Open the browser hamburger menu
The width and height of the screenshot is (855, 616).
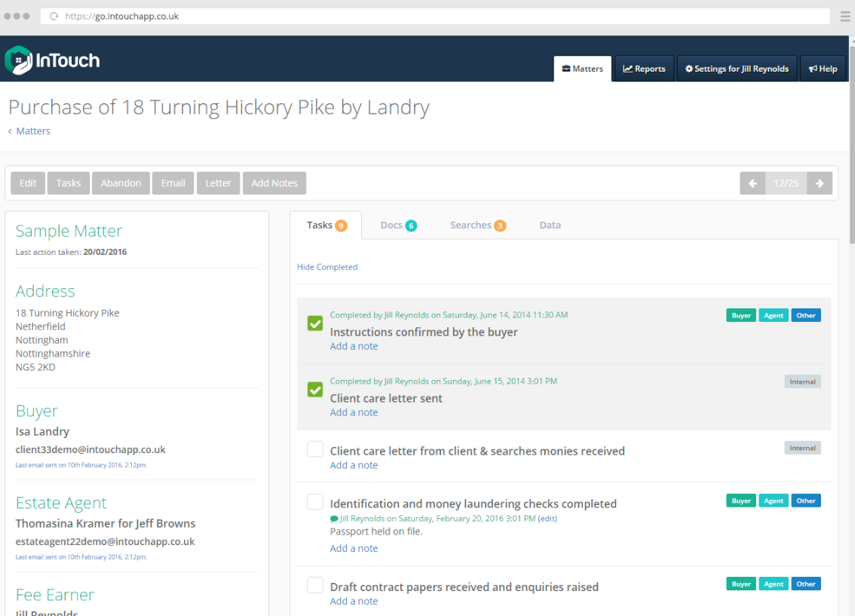[844, 15]
